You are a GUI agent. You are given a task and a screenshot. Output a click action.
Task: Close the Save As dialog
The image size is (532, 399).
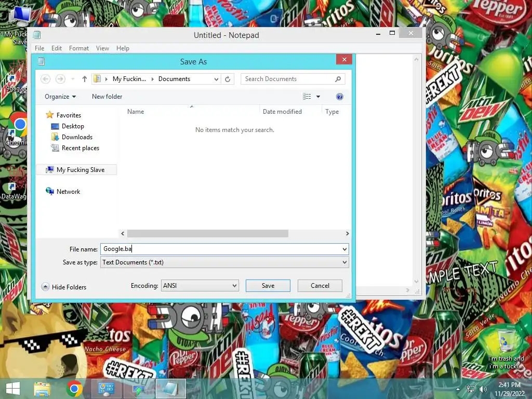point(344,59)
